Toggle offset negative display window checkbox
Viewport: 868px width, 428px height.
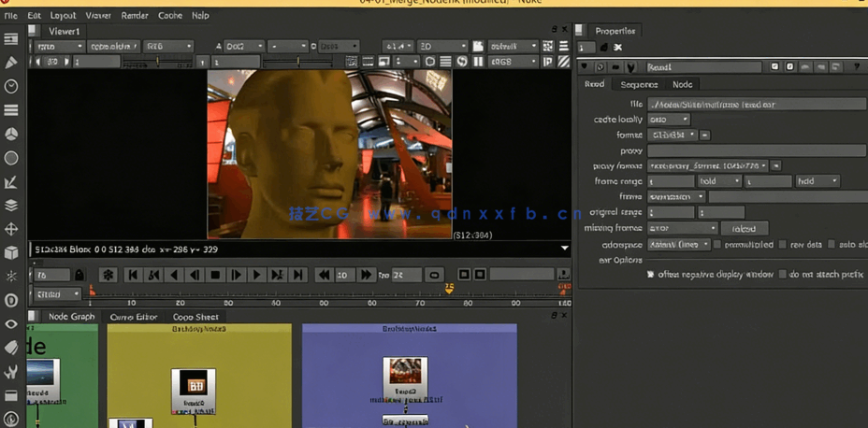[650, 274]
